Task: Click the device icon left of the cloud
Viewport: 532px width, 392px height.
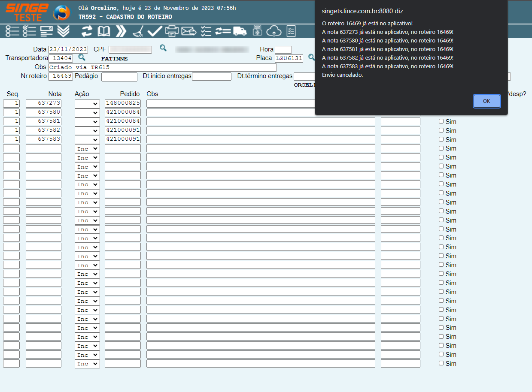Action: [x=257, y=31]
